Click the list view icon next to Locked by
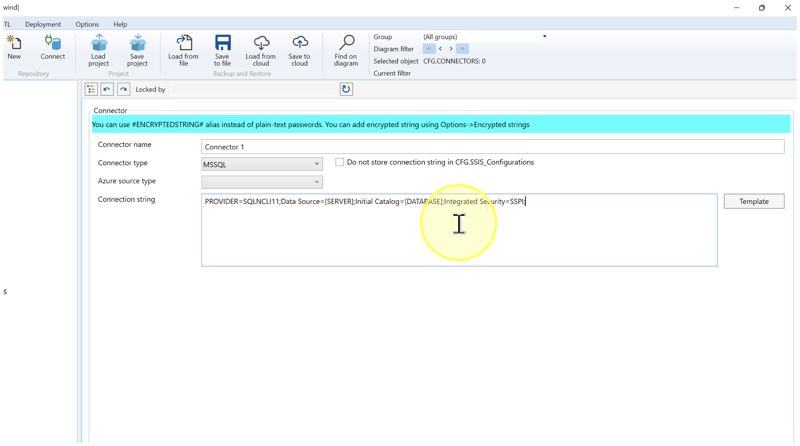The width and height of the screenshot is (800, 446). (91, 89)
